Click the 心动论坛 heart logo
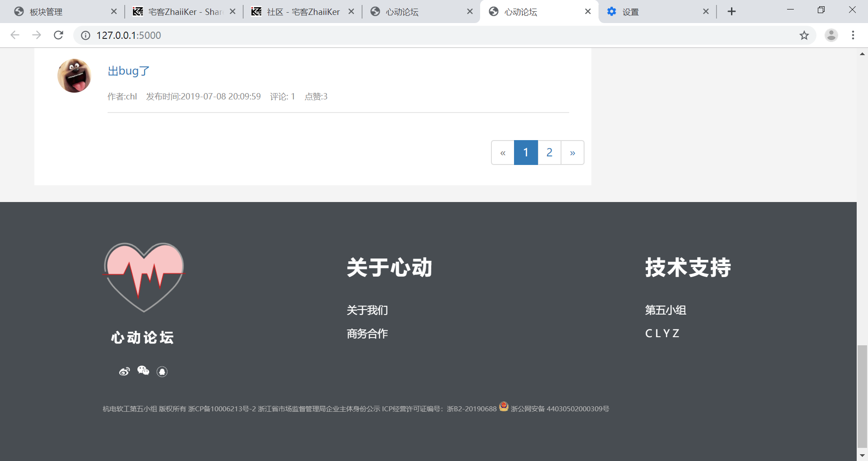 pyautogui.click(x=143, y=278)
